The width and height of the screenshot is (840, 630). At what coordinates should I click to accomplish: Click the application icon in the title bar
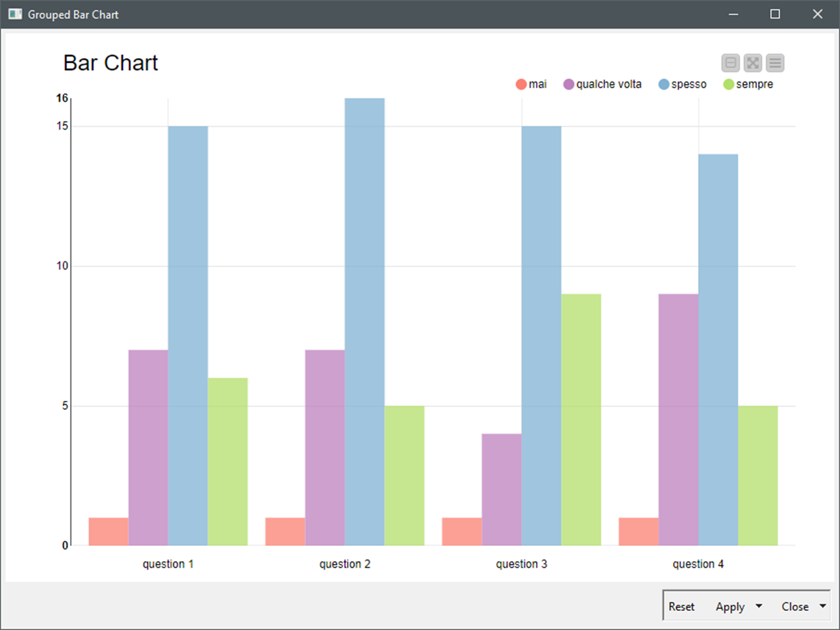pyautogui.click(x=14, y=13)
